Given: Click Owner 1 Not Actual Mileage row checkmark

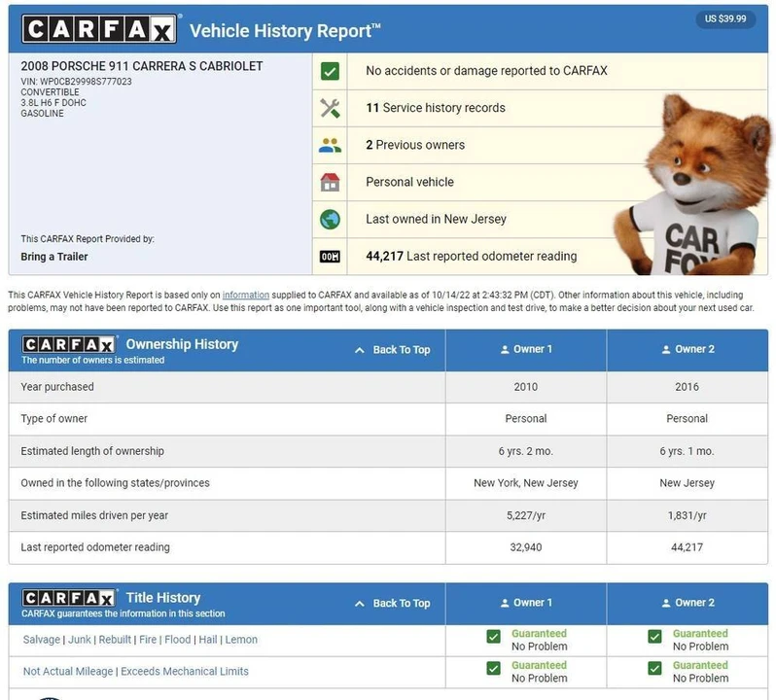Looking at the screenshot, I should point(493,668).
